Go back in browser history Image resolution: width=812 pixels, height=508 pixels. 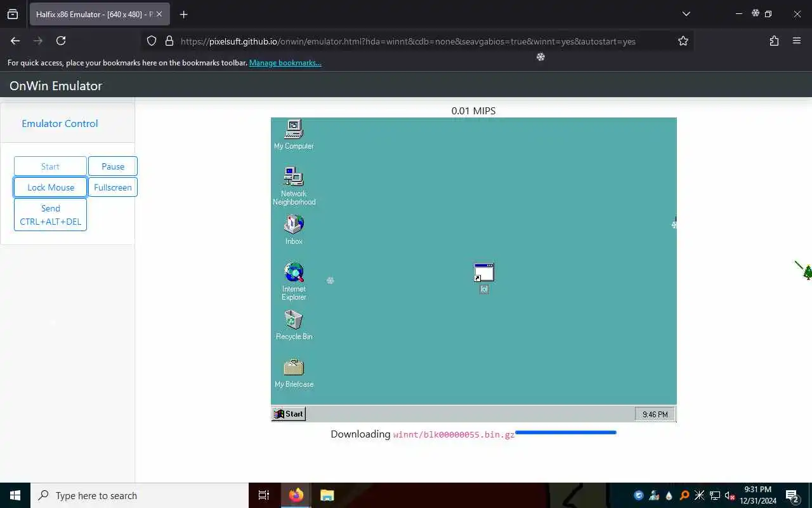(x=15, y=41)
